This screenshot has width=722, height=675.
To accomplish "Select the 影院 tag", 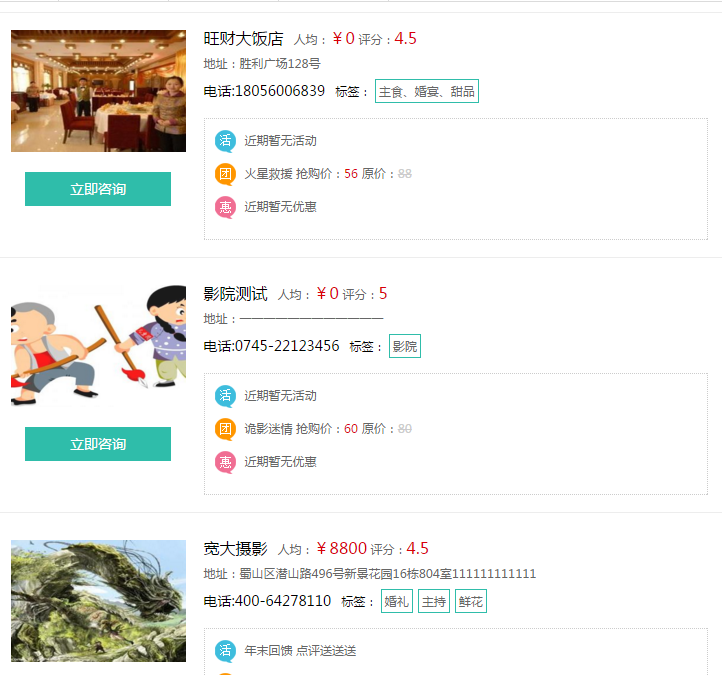I will [405, 346].
